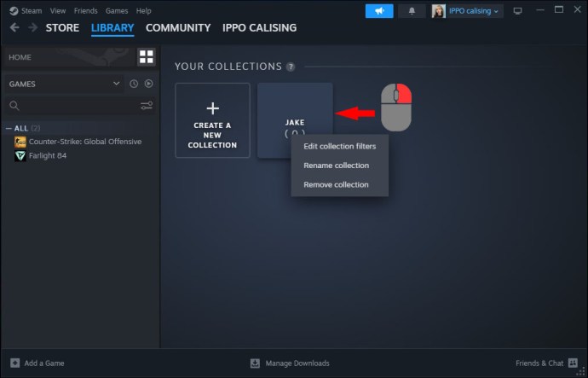
Task: Go forward with the right arrow
Action: (33, 27)
